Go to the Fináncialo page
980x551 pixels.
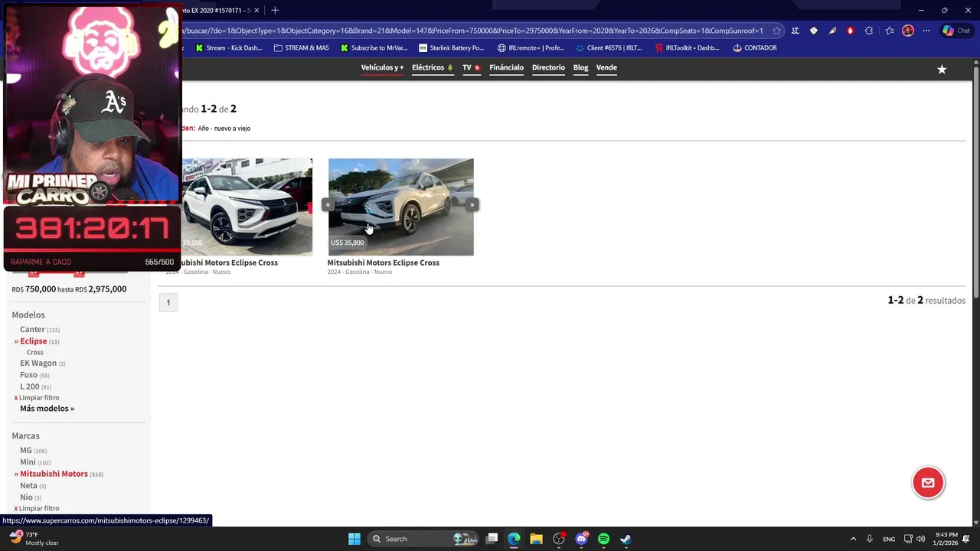click(x=506, y=67)
